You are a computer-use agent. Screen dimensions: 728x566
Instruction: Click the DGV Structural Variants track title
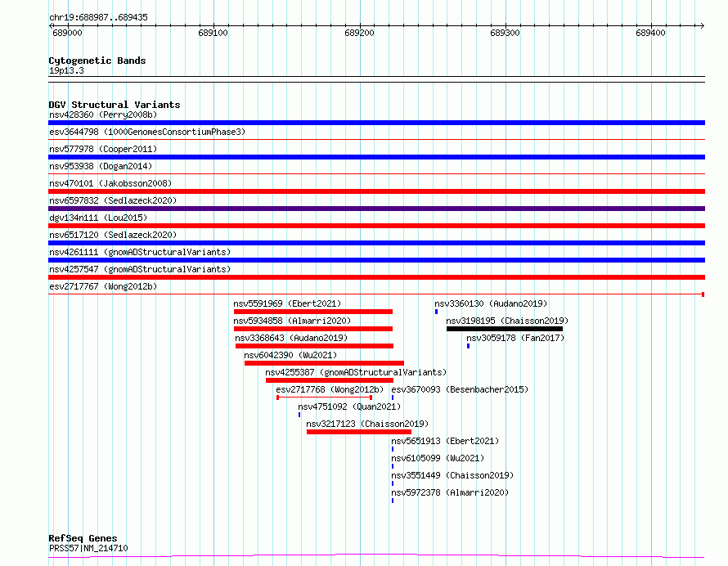115,105
